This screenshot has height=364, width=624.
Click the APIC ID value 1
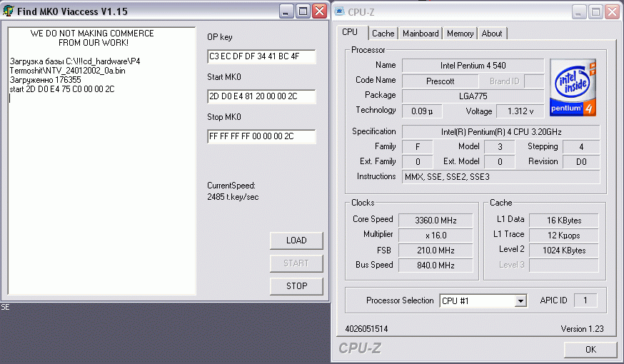[x=585, y=300]
